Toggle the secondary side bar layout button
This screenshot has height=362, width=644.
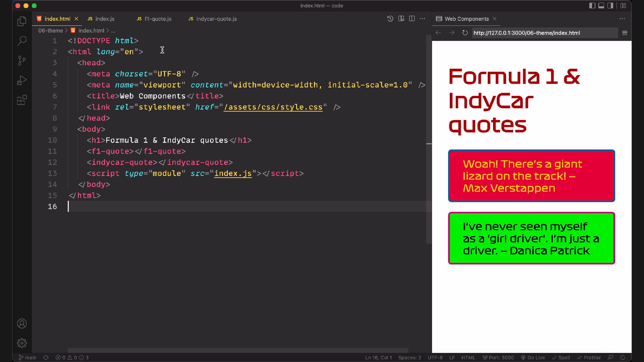tap(610, 6)
